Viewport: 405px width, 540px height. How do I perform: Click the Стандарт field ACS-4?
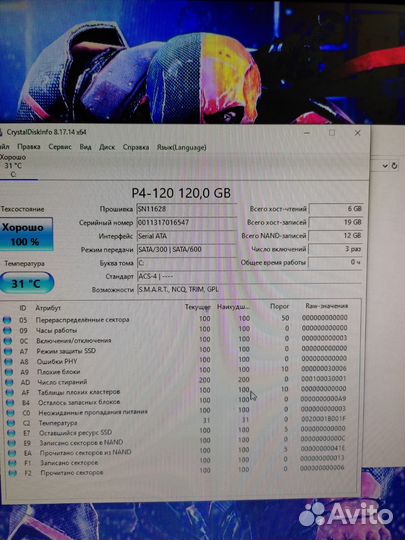pyautogui.click(x=249, y=276)
